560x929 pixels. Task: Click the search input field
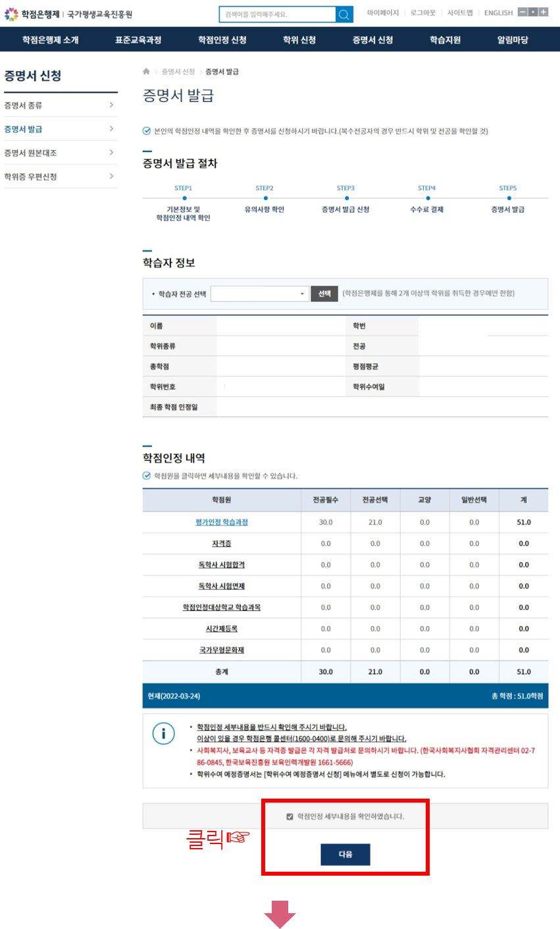(x=277, y=14)
